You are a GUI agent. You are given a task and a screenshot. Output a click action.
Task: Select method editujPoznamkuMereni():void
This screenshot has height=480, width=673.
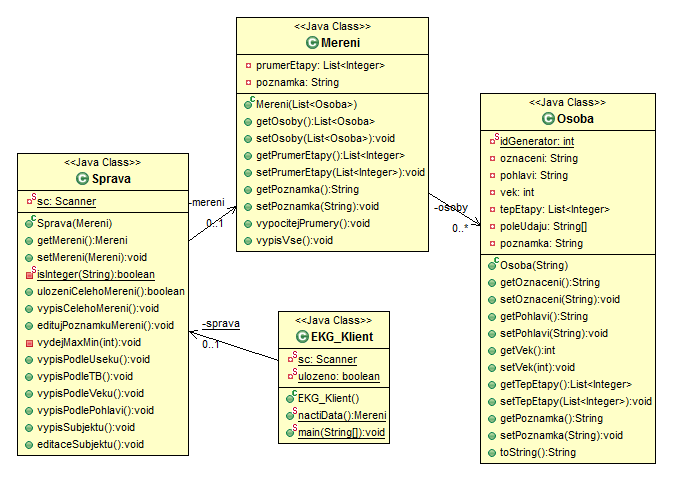(106, 325)
